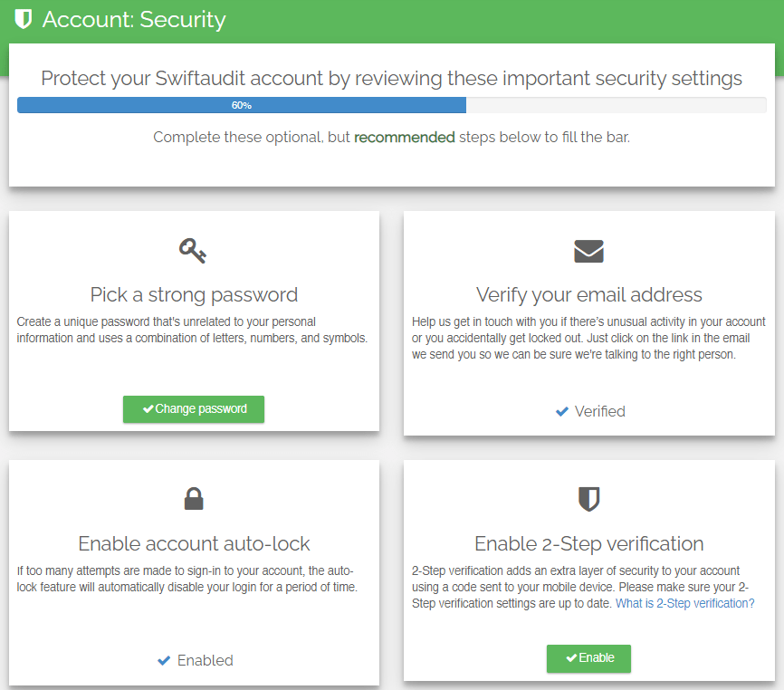Screen dimensions: 784x690
Task: Click the blue checkmark beside Verified
Action: tap(562, 412)
